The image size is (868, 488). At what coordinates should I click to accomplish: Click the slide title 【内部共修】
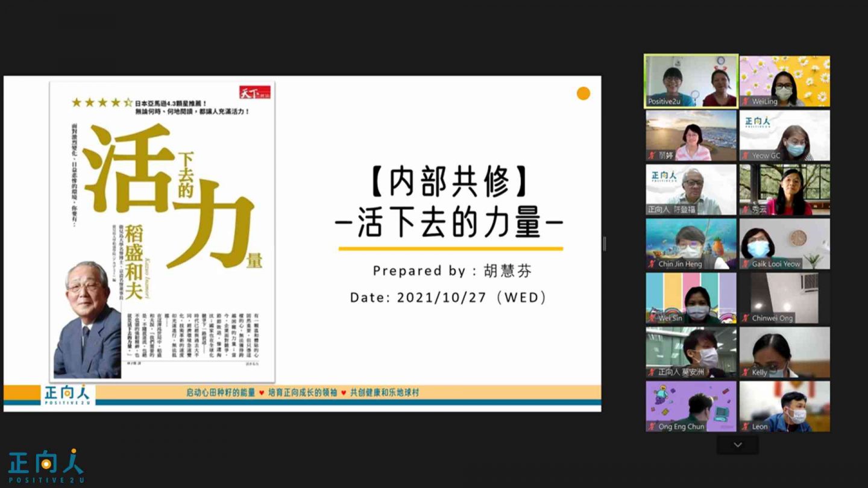click(450, 182)
